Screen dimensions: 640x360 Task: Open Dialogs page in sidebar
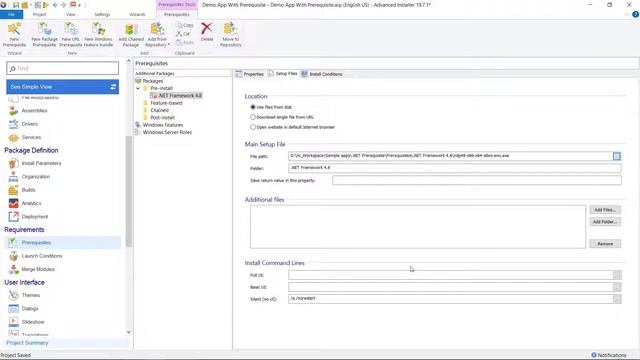pos(30,309)
